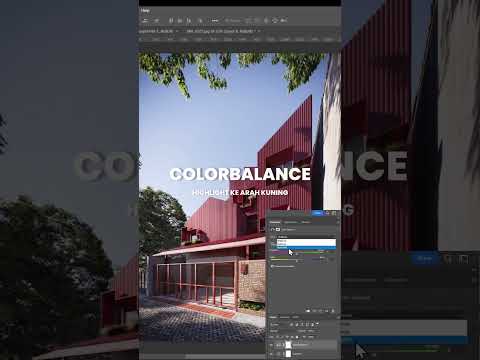
Task: Select the bottom layer mask thumbnail
Action: [x=288, y=354]
